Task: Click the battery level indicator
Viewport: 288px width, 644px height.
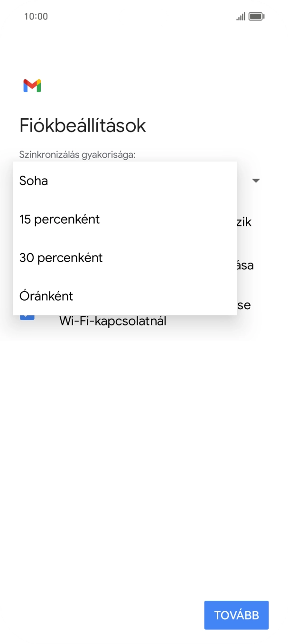Action: (x=257, y=16)
